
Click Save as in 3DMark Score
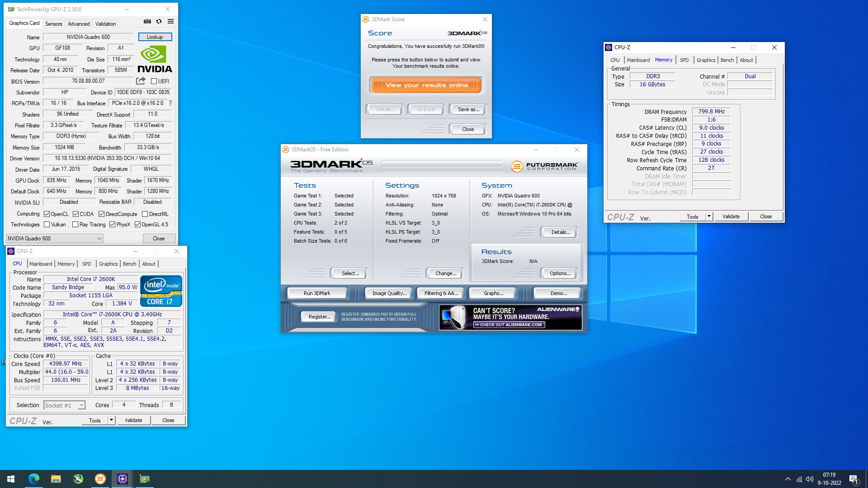click(x=468, y=109)
